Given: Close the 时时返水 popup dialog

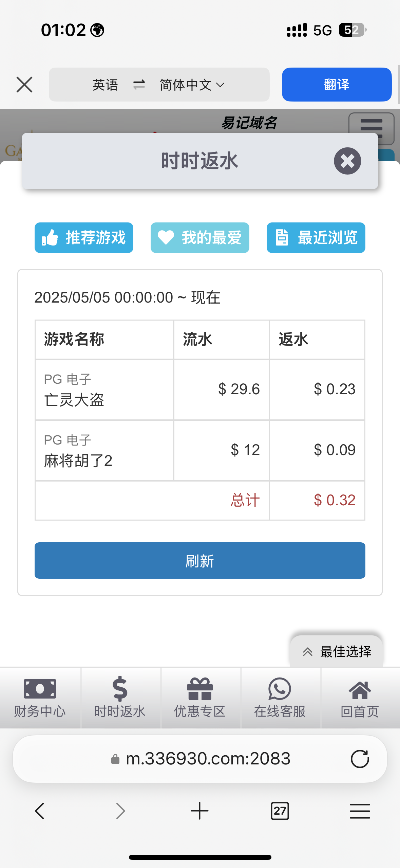Looking at the screenshot, I should tap(347, 161).
